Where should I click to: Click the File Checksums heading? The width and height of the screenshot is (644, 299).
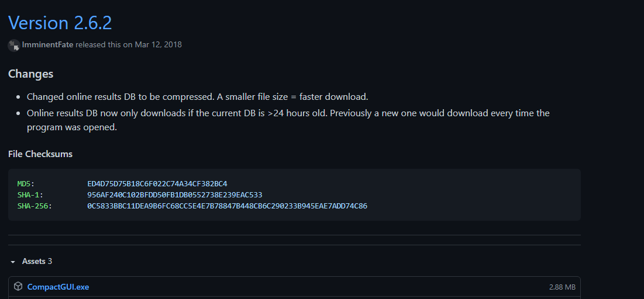40,154
